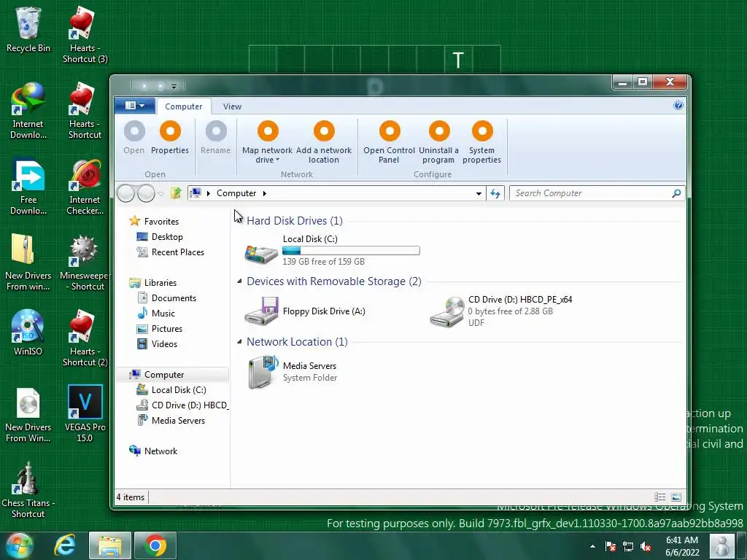747x560 pixels.
Task: Expand Map network drive dropdown arrow
Action: [277, 160]
